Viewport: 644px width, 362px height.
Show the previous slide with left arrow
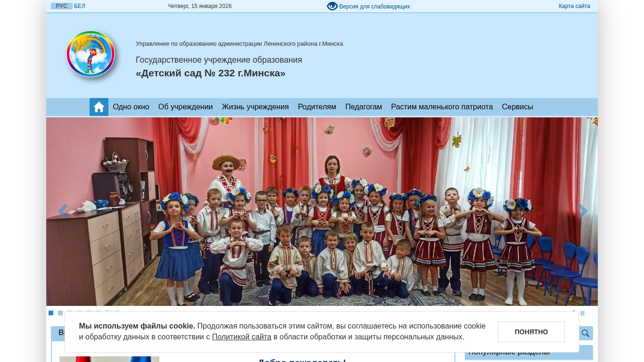click(62, 211)
